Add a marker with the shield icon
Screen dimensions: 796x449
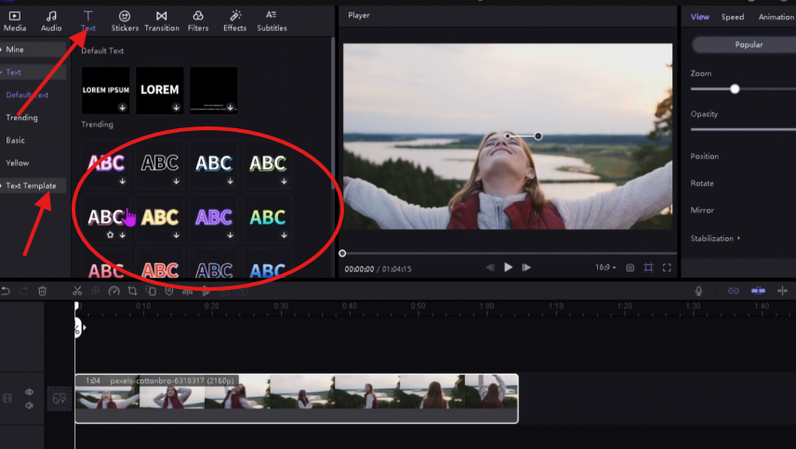coord(169,291)
